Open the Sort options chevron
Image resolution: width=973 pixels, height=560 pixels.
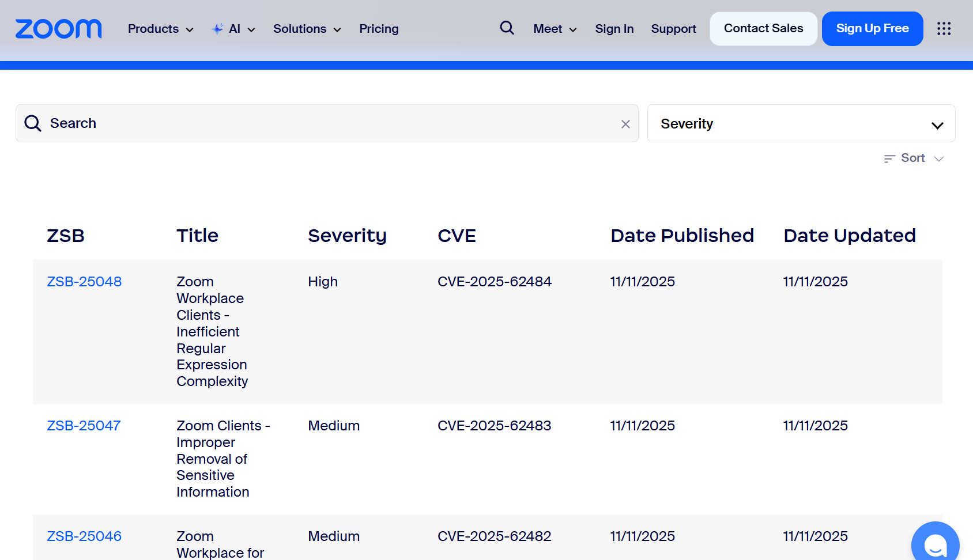pos(939,158)
